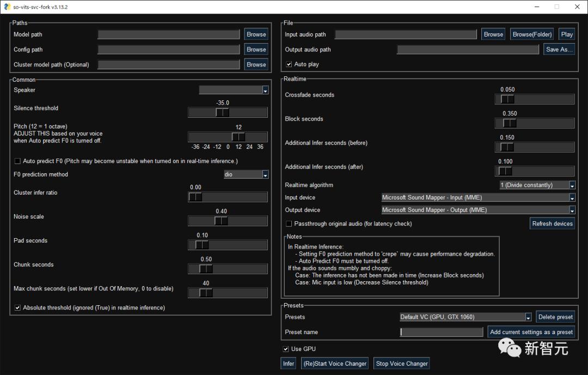This screenshot has width=588, height=375.
Task: Browse for the Config path file
Action: click(x=256, y=50)
